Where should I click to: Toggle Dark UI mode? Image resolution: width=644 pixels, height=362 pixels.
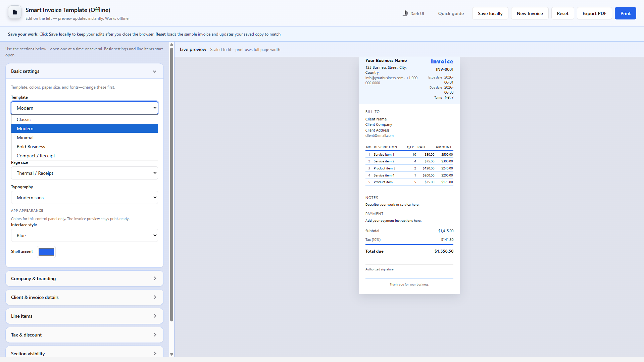tap(413, 13)
